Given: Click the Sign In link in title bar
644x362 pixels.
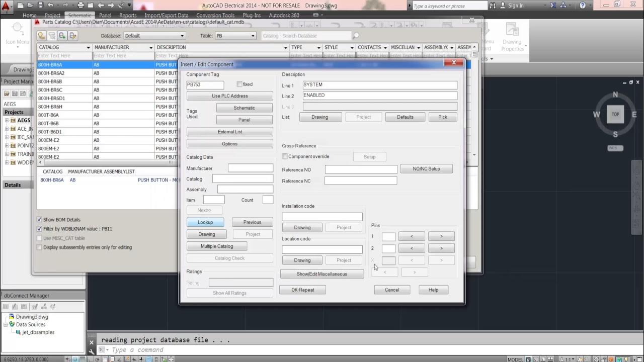Looking at the screenshot, I should 516,6.
